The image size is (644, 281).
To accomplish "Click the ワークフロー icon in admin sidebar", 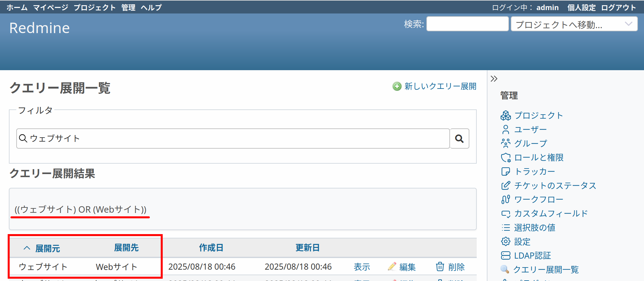I will [506, 199].
